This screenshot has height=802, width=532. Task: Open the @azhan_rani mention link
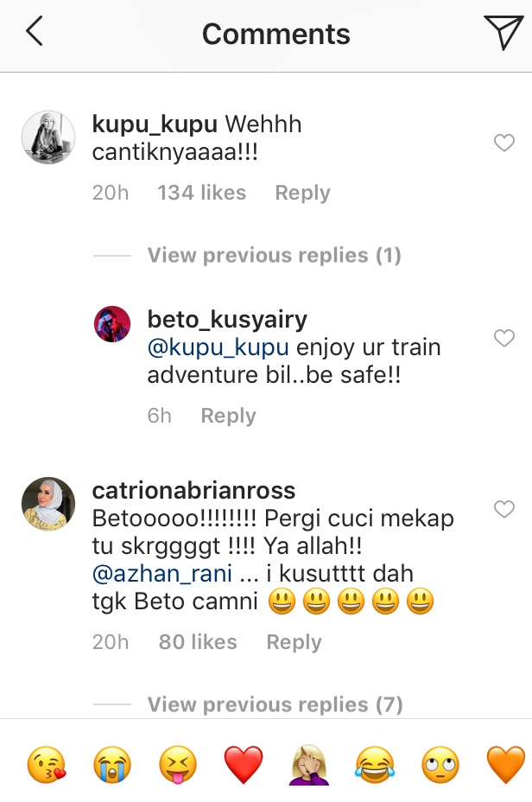(162, 573)
